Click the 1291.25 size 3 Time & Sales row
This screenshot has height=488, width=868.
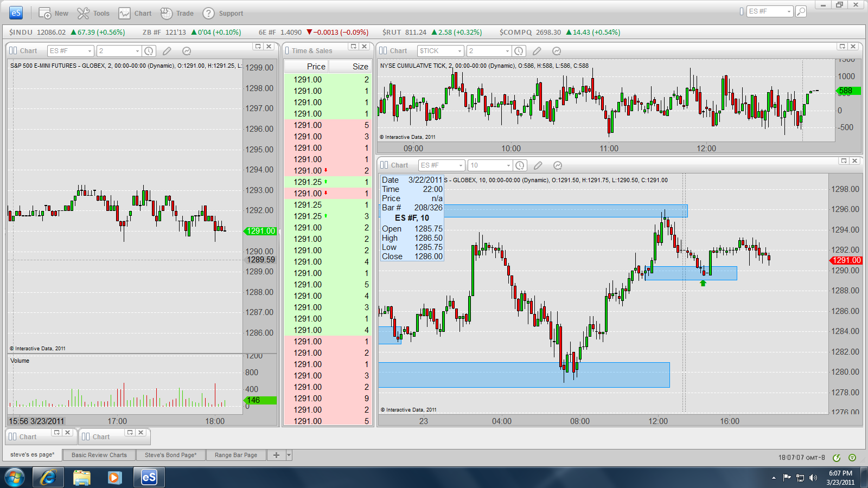pyautogui.click(x=328, y=216)
